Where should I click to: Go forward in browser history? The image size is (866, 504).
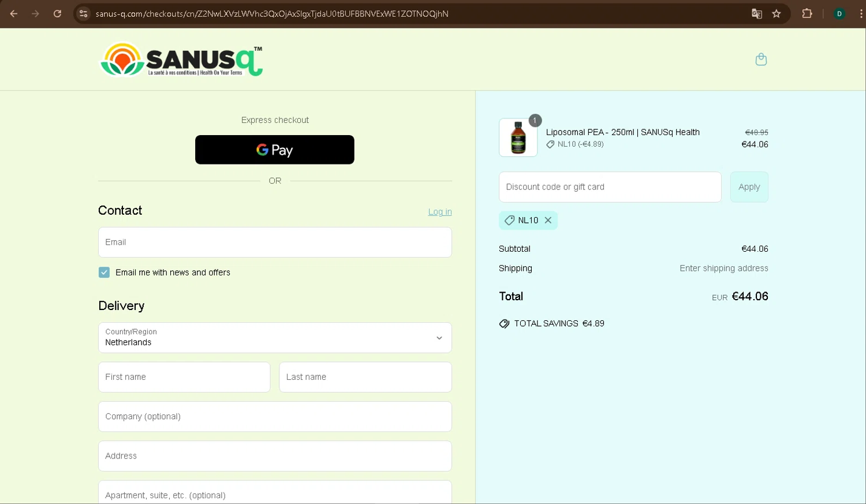click(36, 14)
